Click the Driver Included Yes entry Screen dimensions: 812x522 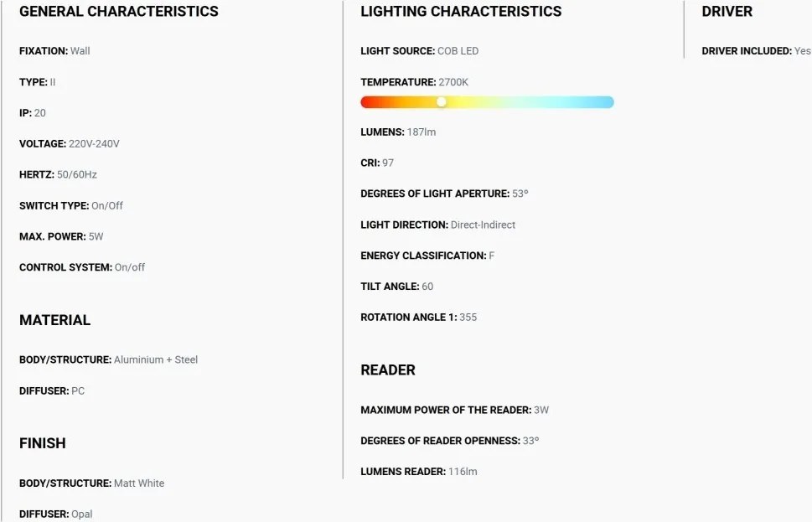coord(756,51)
